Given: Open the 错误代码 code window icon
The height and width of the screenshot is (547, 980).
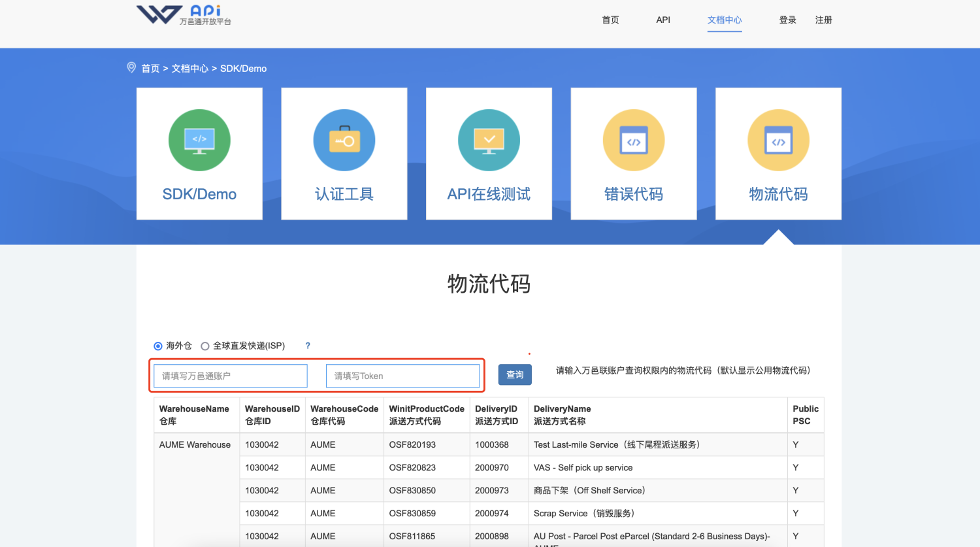Looking at the screenshot, I should (634, 141).
